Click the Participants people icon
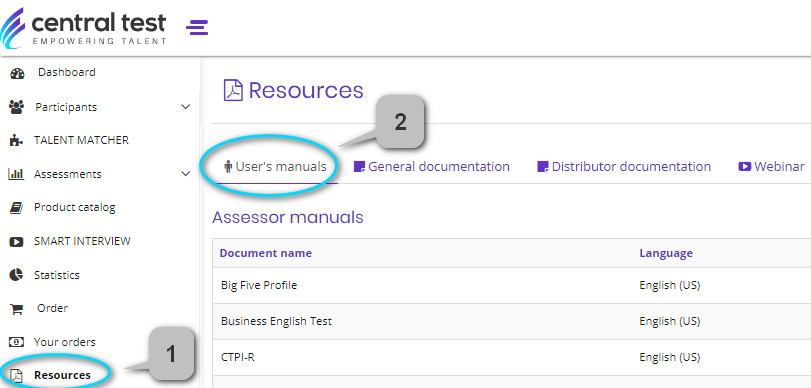This screenshot has width=811, height=388. pyautogui.click(x=17, y=107)
